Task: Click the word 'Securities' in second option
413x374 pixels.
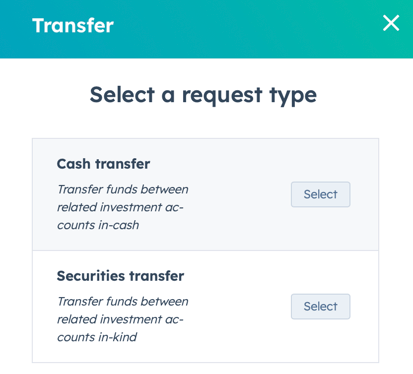Action: (91, 276)
